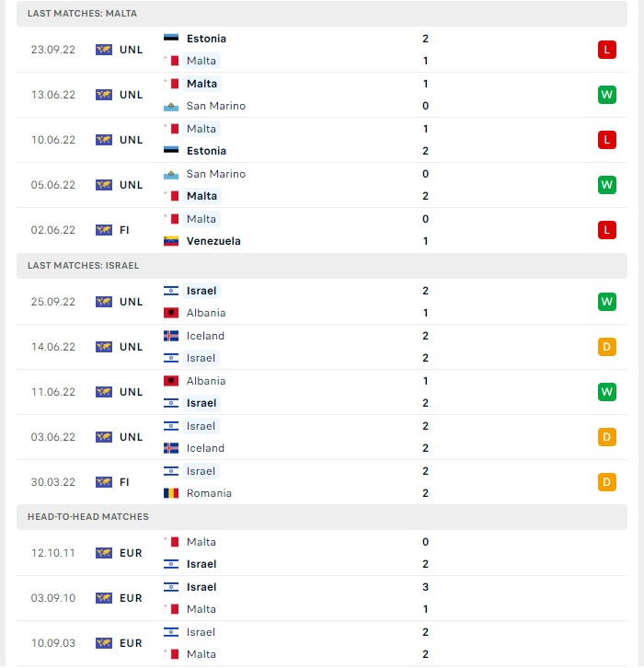Click world icon next to FI on 02.06.22
This screenshot has width=644, height=668.
(103, 230)
